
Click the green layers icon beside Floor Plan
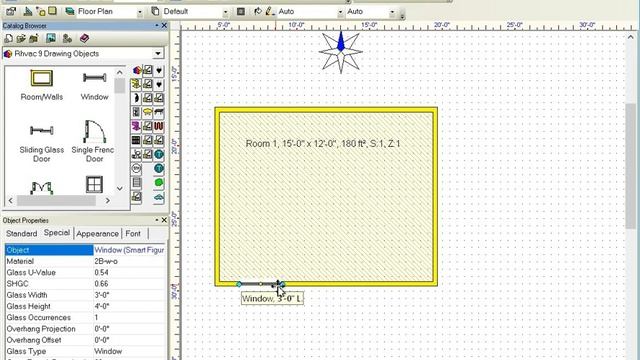[70, 11]
